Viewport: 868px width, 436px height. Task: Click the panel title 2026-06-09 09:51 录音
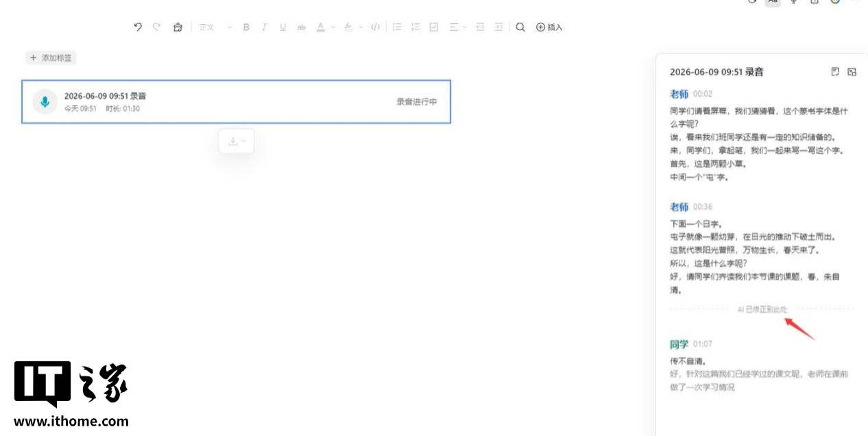click(x=716, y=71)
